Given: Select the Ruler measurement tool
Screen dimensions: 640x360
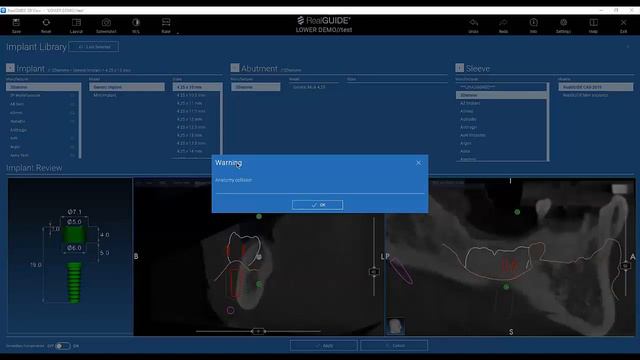Looking at the screenshot, I should point(166,23).
